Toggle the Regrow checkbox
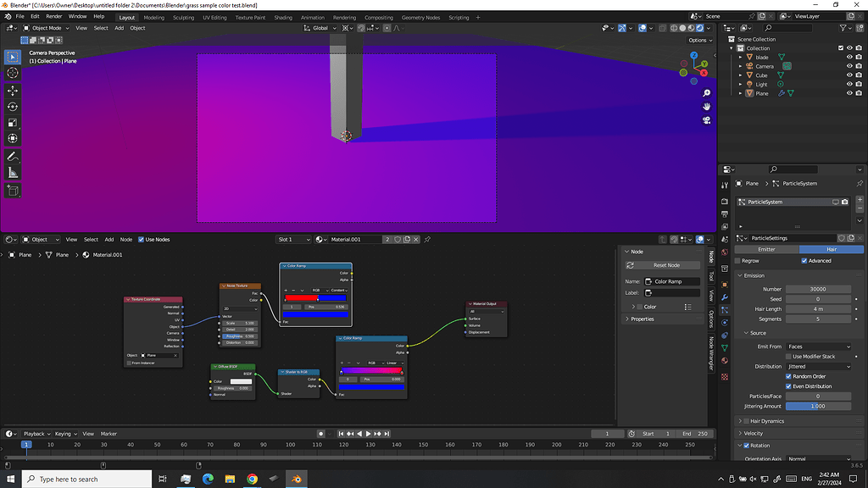868x488 pixels. point(737,261)
